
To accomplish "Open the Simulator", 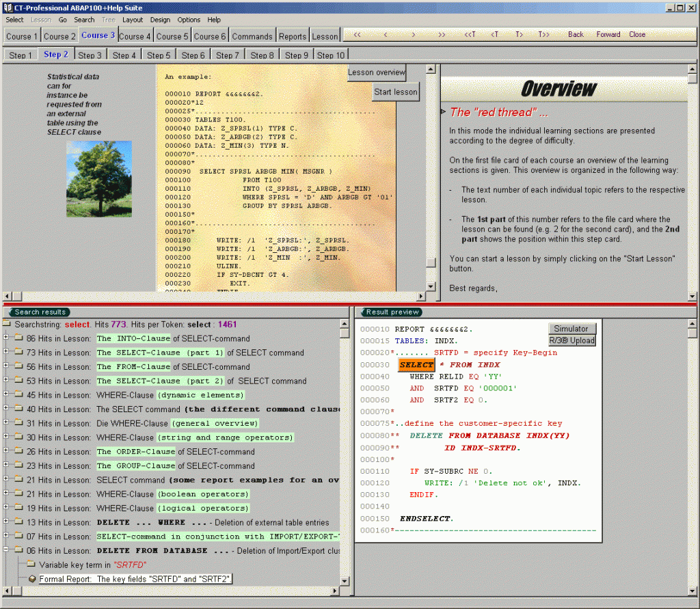I will [x=572, y=328].
